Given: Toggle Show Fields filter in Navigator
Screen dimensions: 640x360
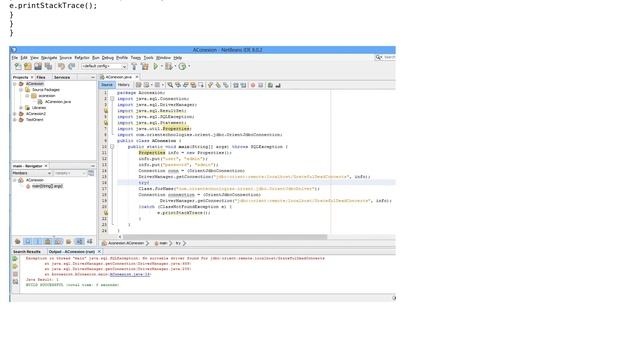Looking at the screenshot, I should (x=28, y=242).
